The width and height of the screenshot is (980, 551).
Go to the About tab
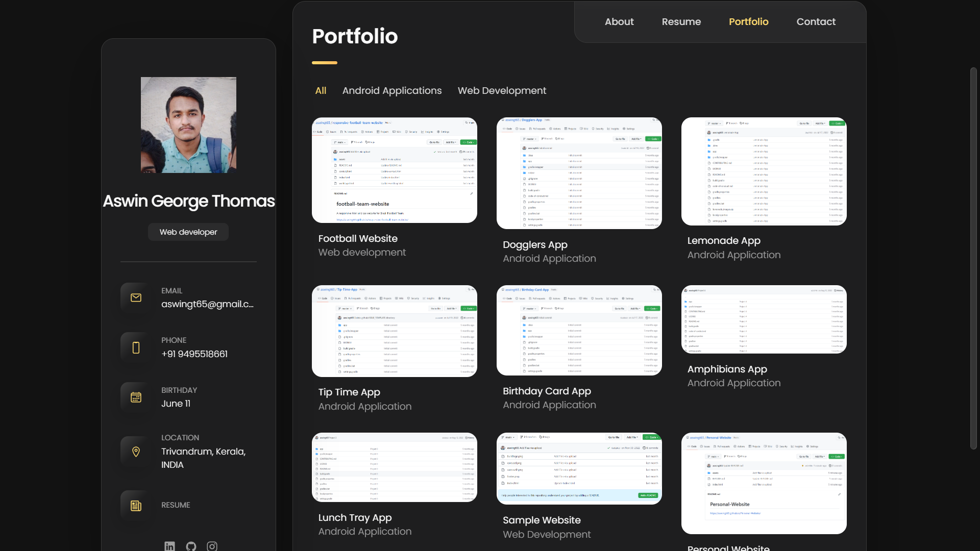click(x=619, y=21)
